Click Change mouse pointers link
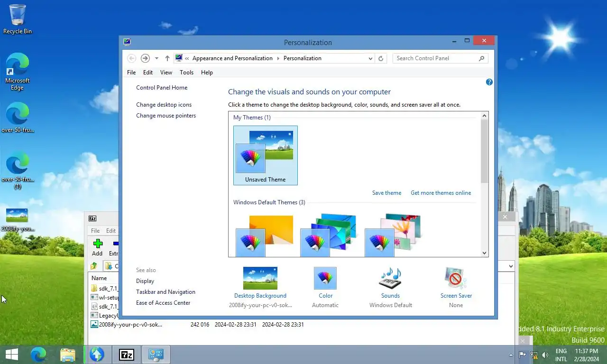Image resolution: width=607 pixels, height=364 pixels. (166, 116)
